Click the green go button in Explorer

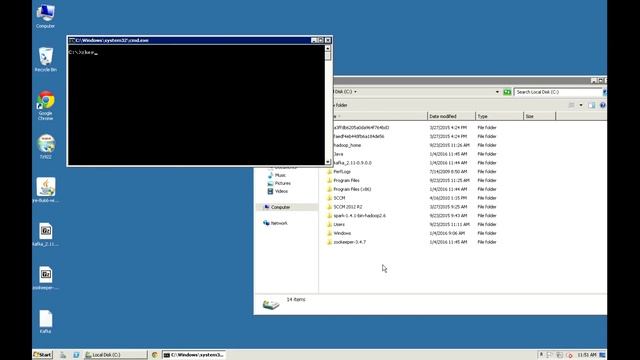(507, 92)
